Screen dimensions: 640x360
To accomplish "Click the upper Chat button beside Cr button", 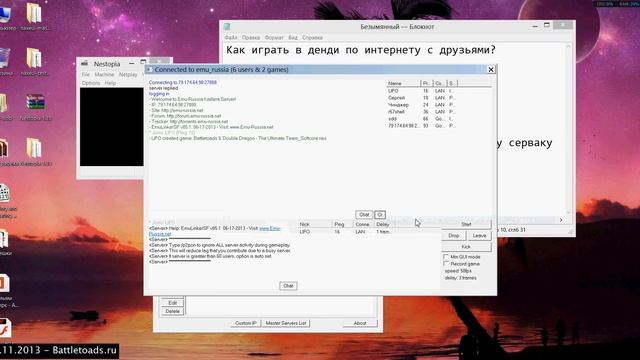I will [364, 215].
